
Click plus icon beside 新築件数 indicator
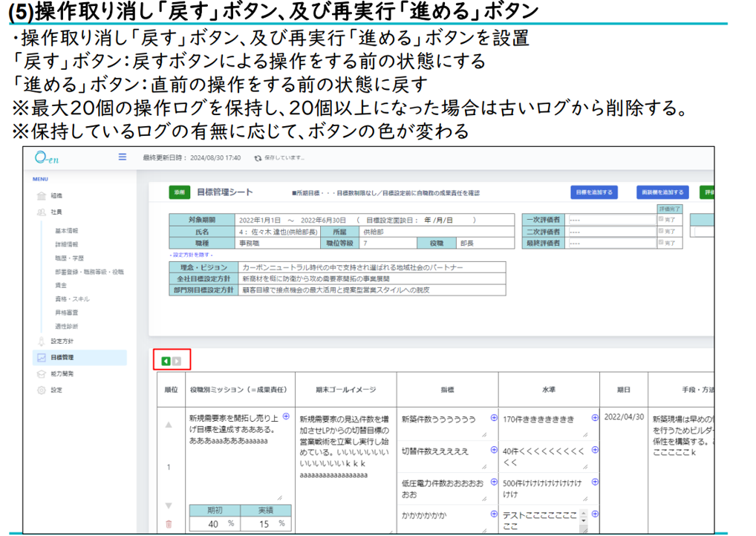[x=494, y=418]
